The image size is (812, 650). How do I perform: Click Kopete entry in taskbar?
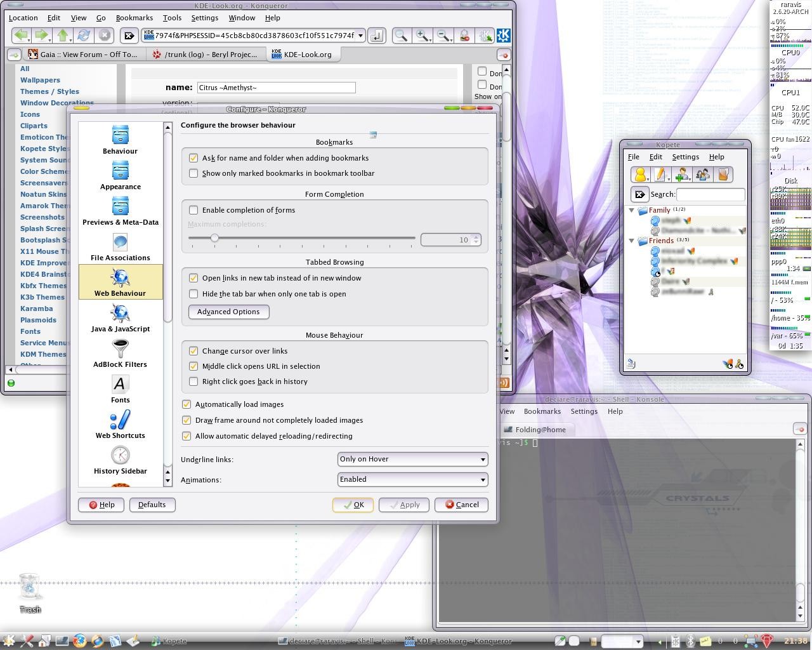point(168,641)
